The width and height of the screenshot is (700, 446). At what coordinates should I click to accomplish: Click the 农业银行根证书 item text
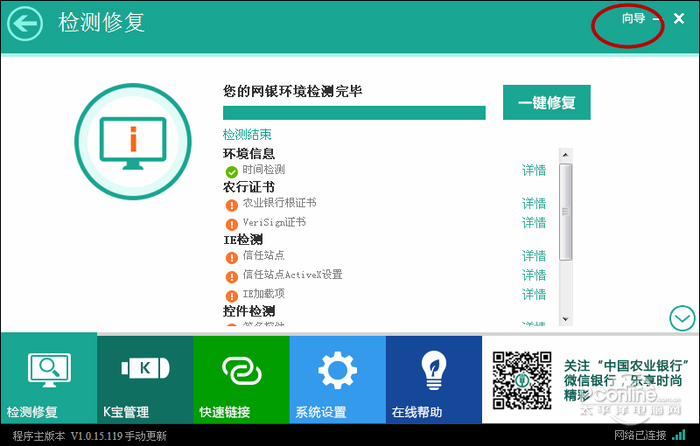pyautogui.click(x=279, y=203)
